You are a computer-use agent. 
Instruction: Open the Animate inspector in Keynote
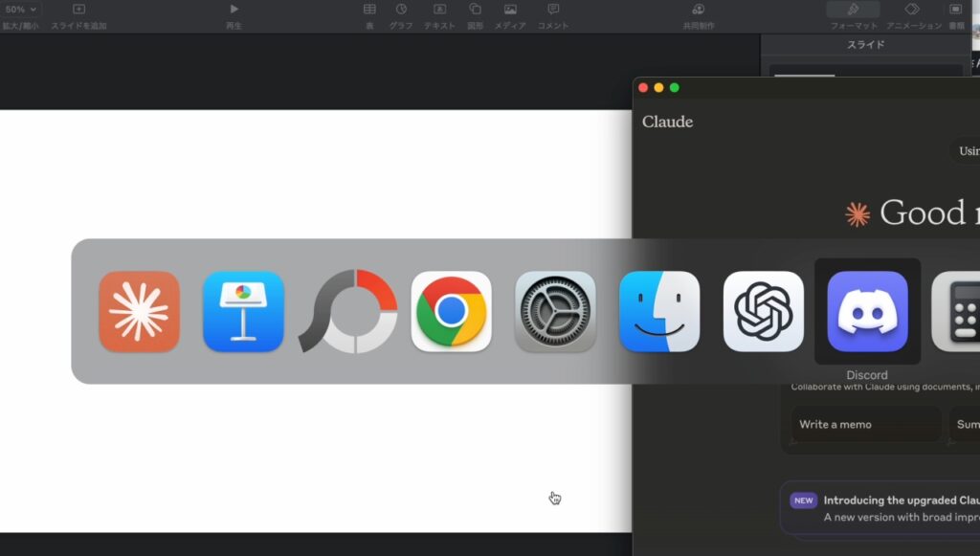pyautogui.click(x=913, y=15)
